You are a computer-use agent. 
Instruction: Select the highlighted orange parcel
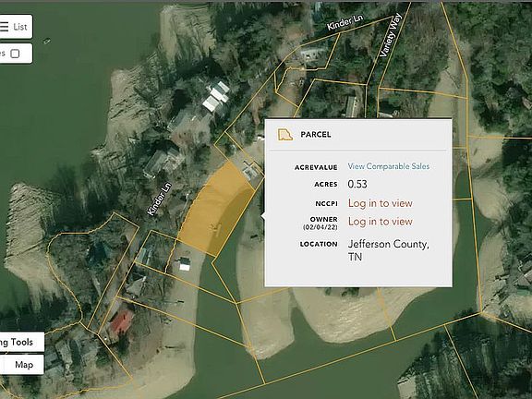coord(215,210)
